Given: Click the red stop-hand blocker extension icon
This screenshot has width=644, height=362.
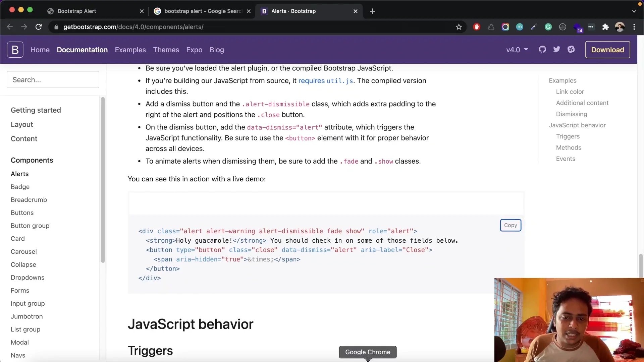Looking at the screenshot, I should click(477, 27).
